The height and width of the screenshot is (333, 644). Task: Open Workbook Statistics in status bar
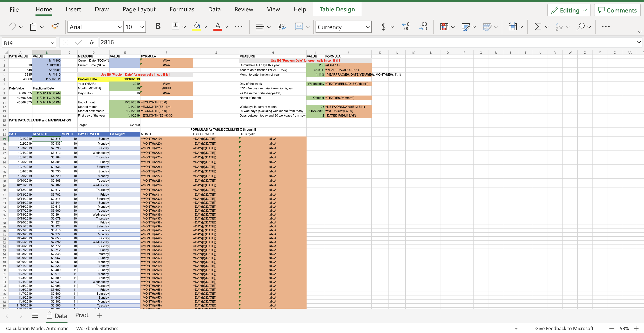97,328
